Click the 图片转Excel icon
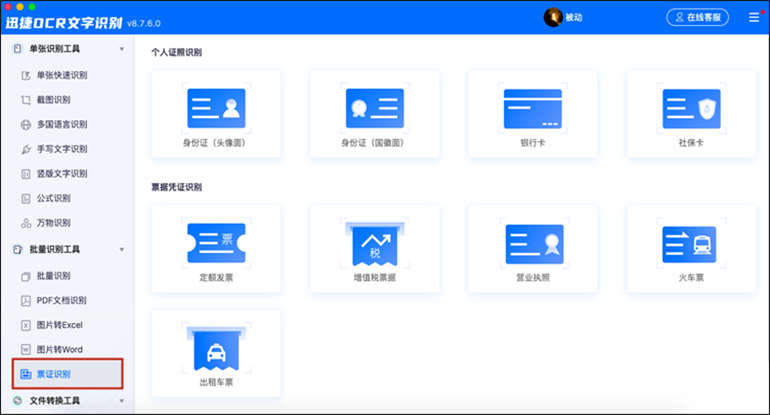Image resolution: width=770 pixels, height=415 pixels. [x=26, y=325]
